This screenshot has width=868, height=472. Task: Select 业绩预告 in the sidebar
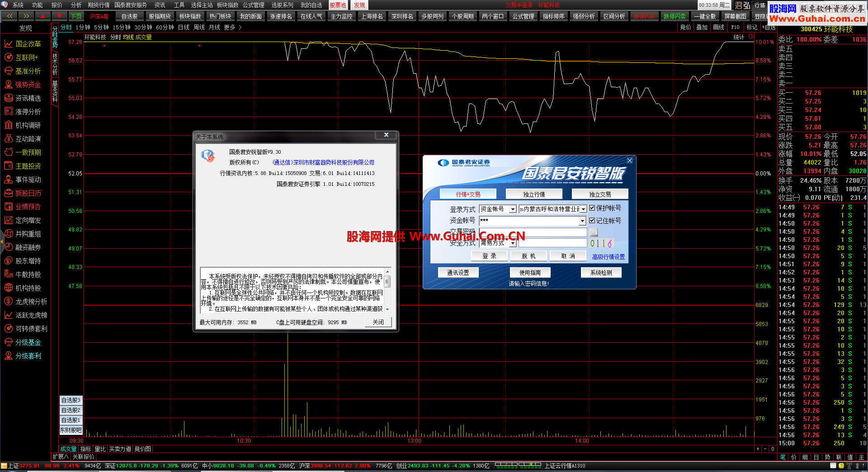coord(23,207)
